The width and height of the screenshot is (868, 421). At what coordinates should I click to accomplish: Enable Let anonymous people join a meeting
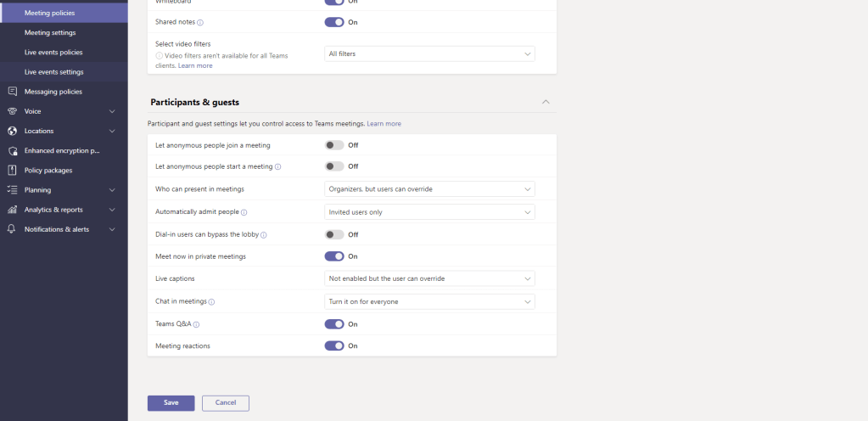(x=334, y=145)
